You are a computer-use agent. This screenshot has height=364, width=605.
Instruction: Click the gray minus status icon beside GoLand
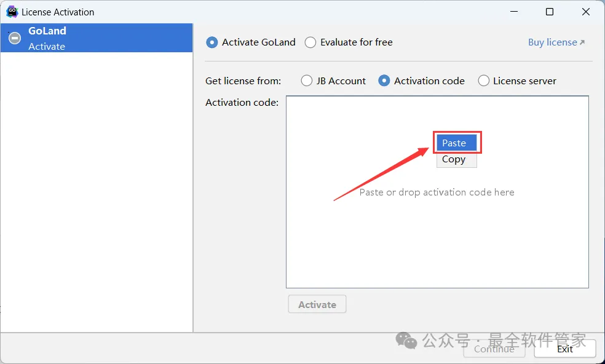(15, 38)
